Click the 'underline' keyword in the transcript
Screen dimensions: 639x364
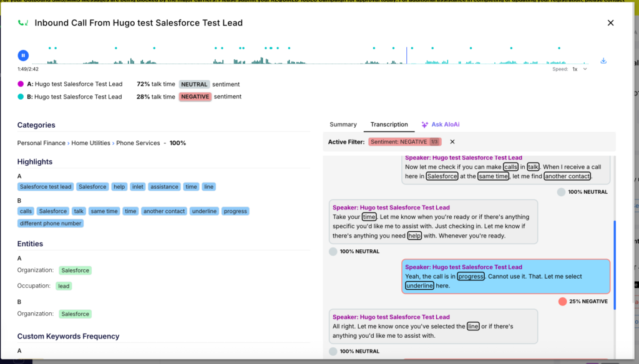[x=419, y=286]
